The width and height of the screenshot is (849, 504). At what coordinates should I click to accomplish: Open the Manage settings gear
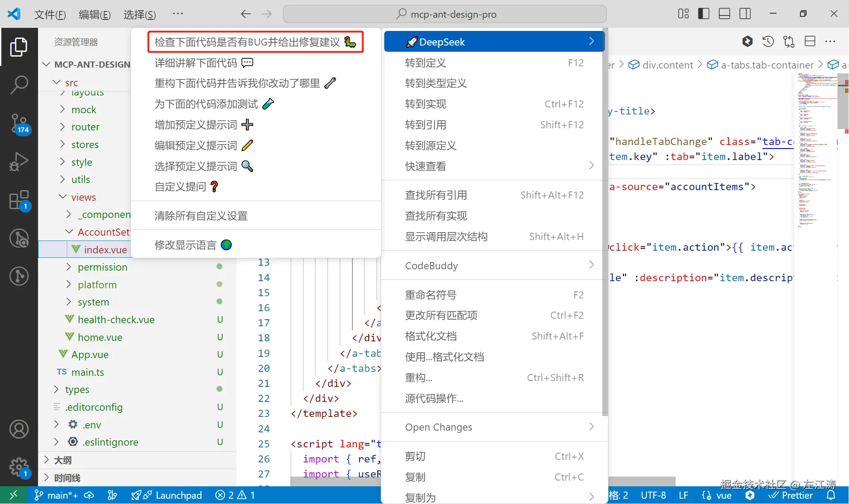coord(19,468)
